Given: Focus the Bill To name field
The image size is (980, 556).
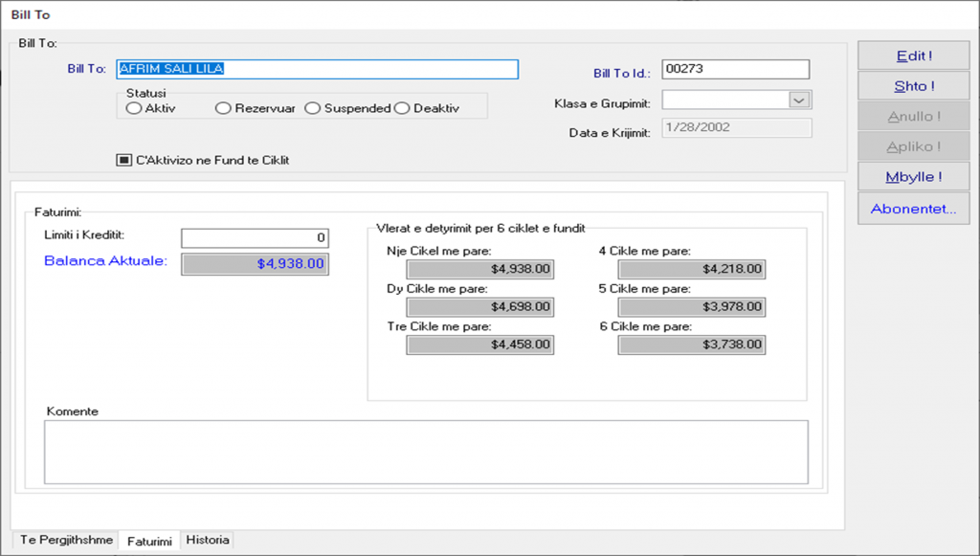Looking at the screenshot, I should 318,69.
